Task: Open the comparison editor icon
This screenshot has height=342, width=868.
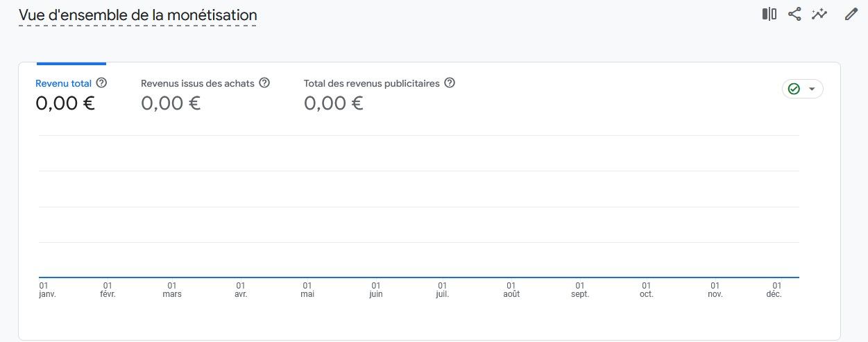Action: [x=769, y=14]
